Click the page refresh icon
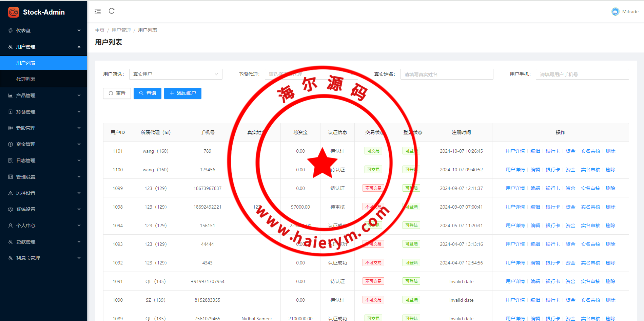 112,11
